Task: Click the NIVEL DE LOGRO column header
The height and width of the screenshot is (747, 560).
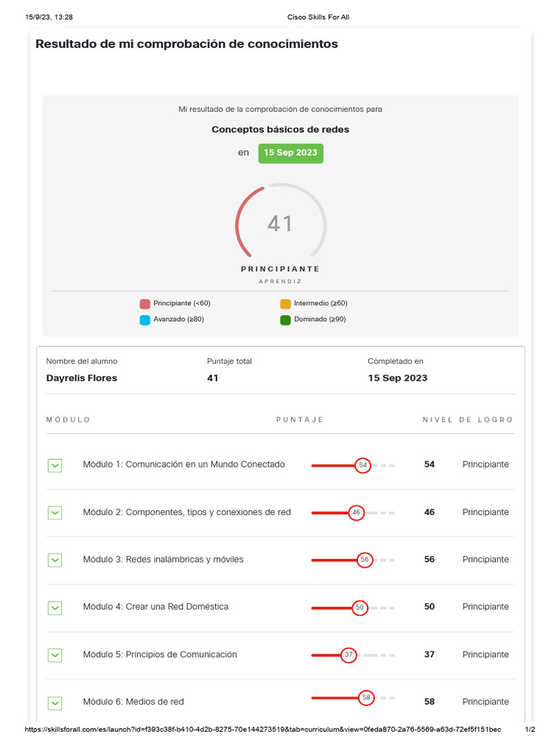Action: 467,420
